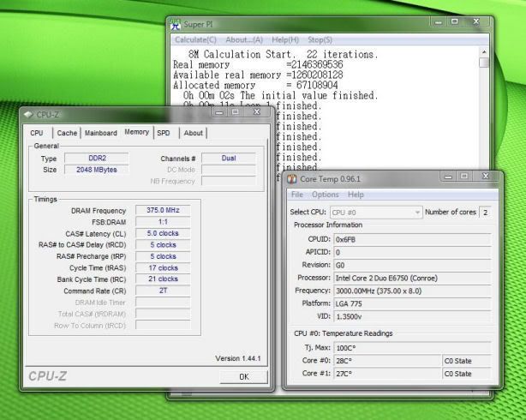
Task: Open the Options menu in Core Temp
Action: tap(325, 195)
